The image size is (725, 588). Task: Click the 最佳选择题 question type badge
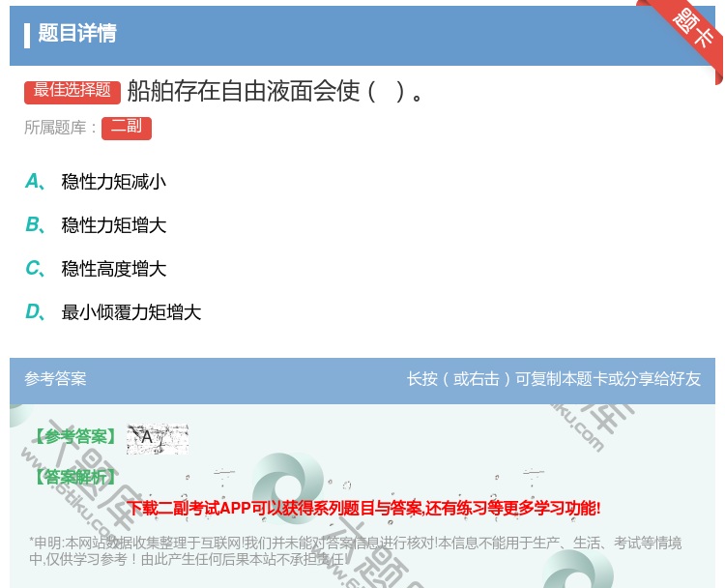point(72,92)
